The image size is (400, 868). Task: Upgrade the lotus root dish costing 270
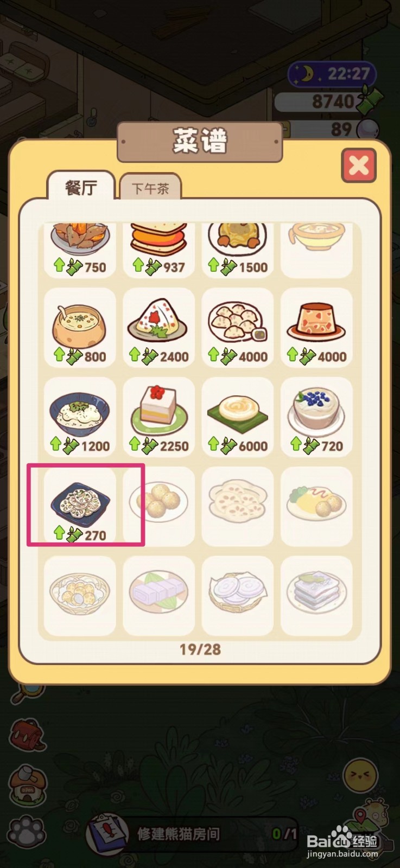(x=80, y=505)
